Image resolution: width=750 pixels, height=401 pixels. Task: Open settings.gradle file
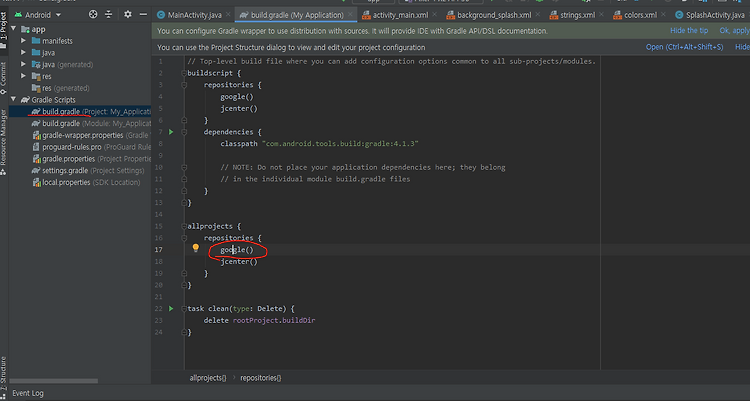[88, 170]
